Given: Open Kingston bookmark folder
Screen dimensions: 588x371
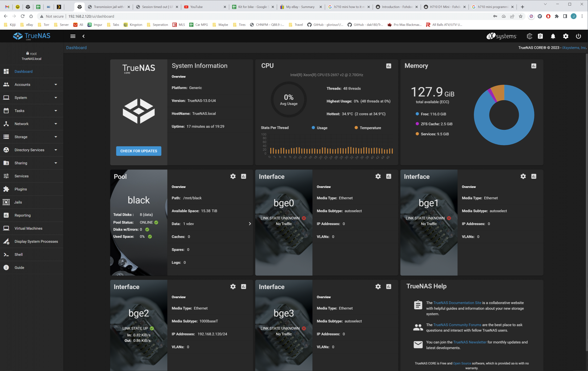Looking at the screenshot, I should click(133, 25).
